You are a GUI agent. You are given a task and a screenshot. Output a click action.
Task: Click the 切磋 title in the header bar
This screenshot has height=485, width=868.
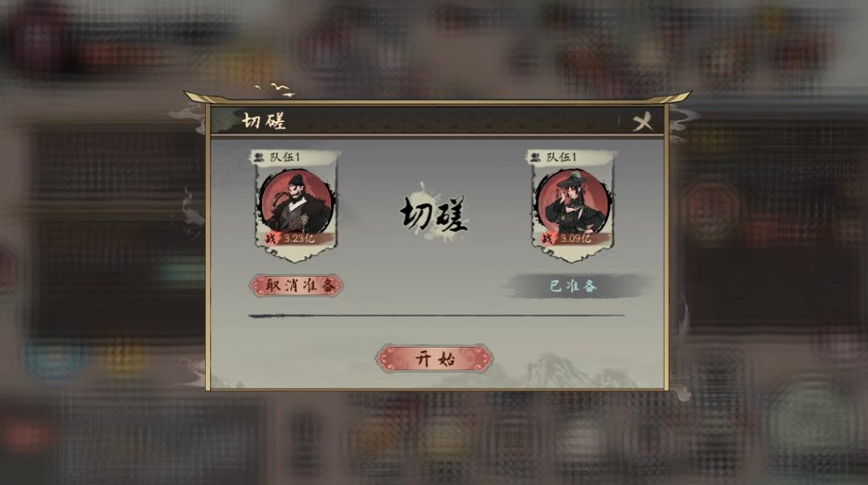(x=264, y=121)
